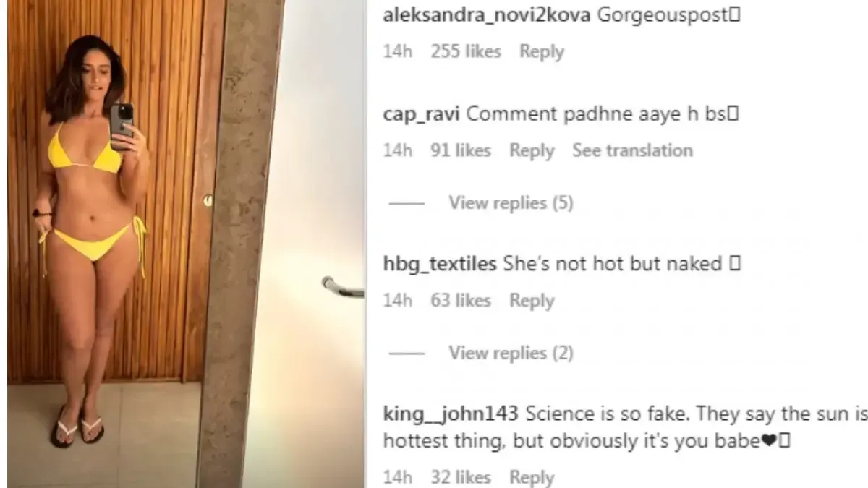View the 255 likes list
The height and width of the screenshot is (488, 868).
coord(466,52)
